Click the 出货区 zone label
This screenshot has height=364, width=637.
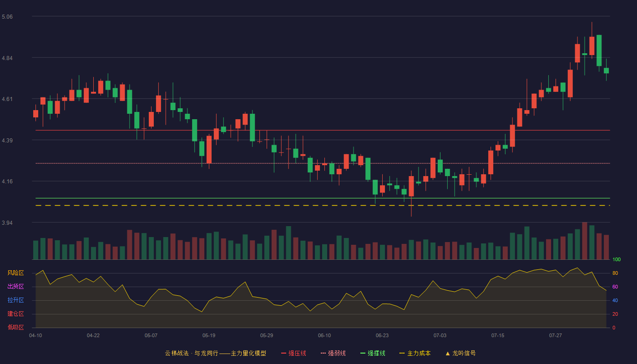pos(15,287)
